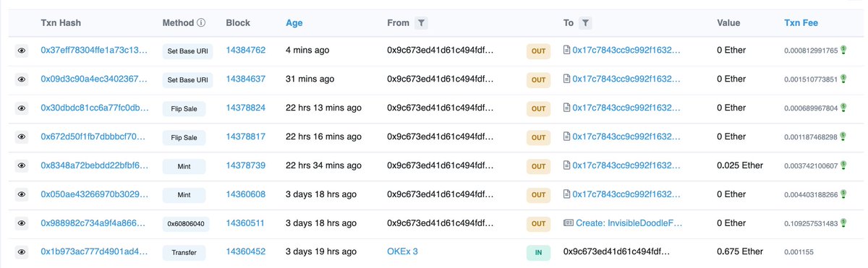Click the Method info icon
This screenshot has height=268, width=868.
tap(201, 23)
